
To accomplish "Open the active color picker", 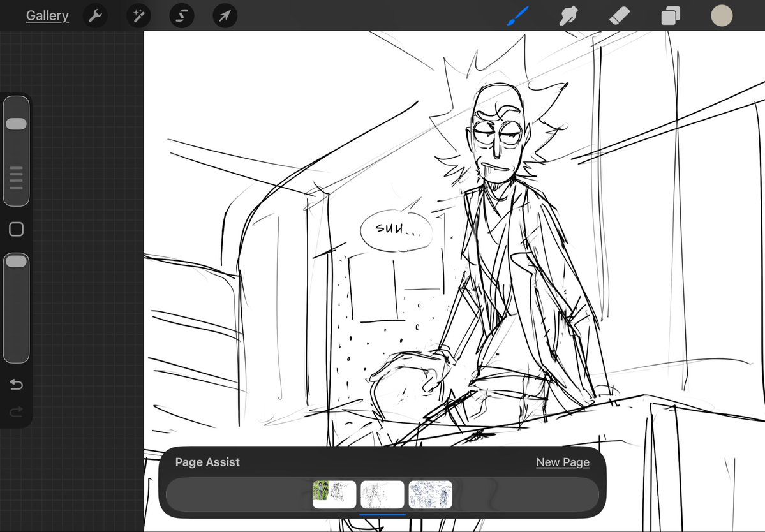I will 722,15.
